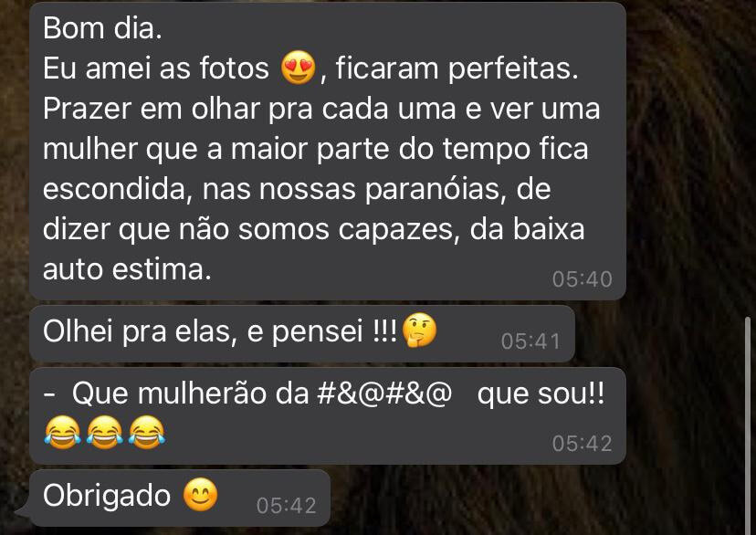
Task: Click the 05:40 timestamp
Action: click(x=582, y=279)
